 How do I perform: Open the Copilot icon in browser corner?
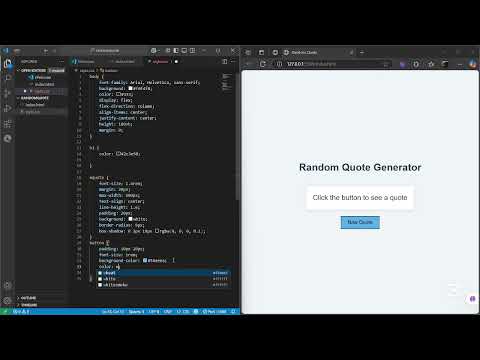pyautogui.click(x=473, y=64)
